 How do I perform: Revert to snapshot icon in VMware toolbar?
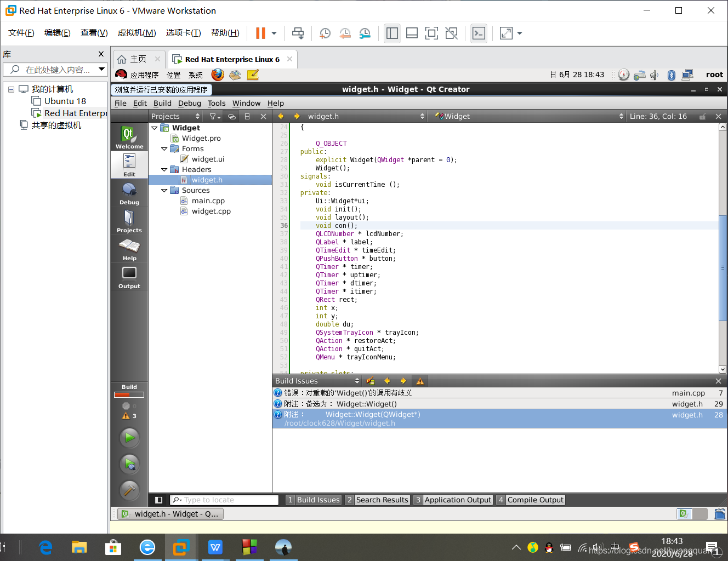[345, 33]
